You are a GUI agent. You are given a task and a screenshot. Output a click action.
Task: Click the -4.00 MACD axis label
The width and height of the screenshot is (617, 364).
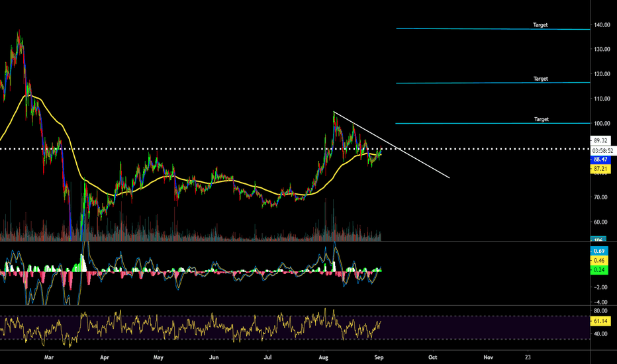click(600, 302)
